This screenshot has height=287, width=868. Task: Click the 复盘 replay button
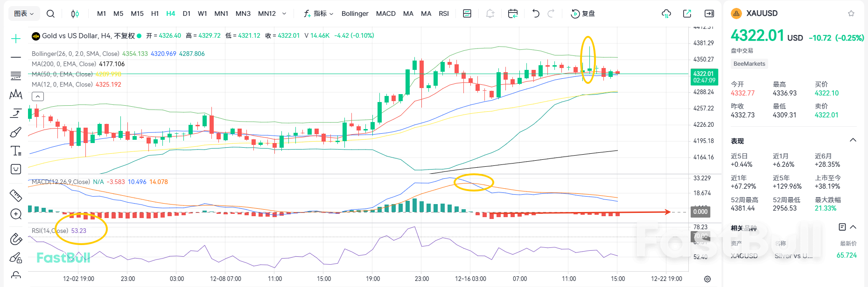point(583,14)
